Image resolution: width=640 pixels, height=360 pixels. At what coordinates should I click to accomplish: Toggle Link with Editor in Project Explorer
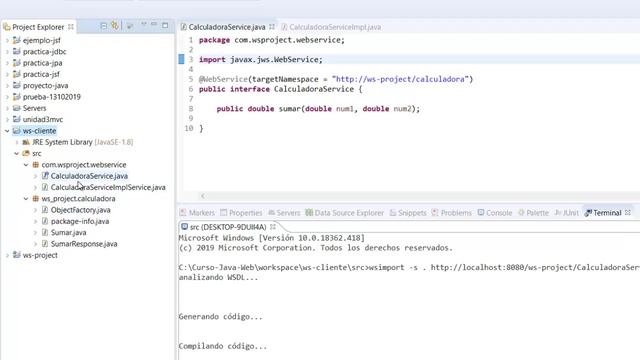click(x=115, y=26)
